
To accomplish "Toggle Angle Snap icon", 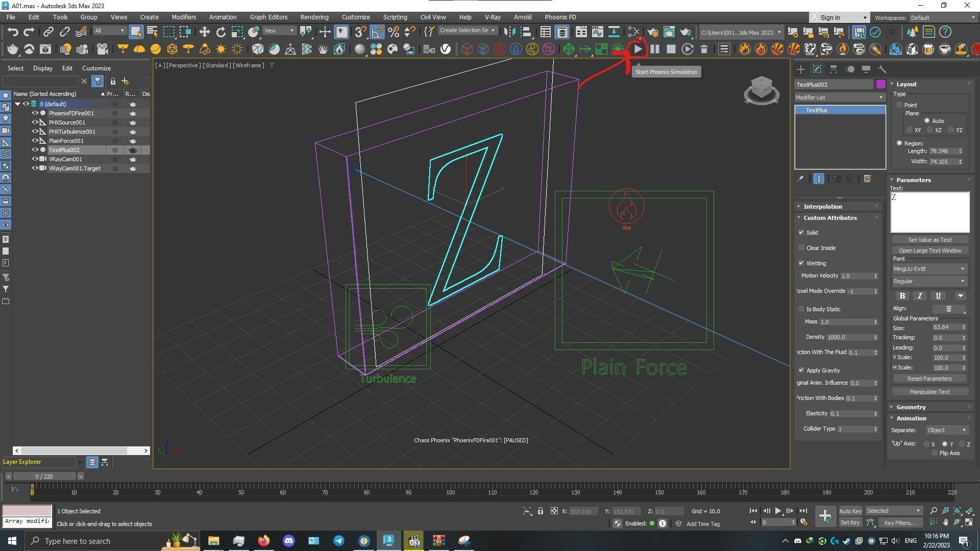I will pos(377,32).
